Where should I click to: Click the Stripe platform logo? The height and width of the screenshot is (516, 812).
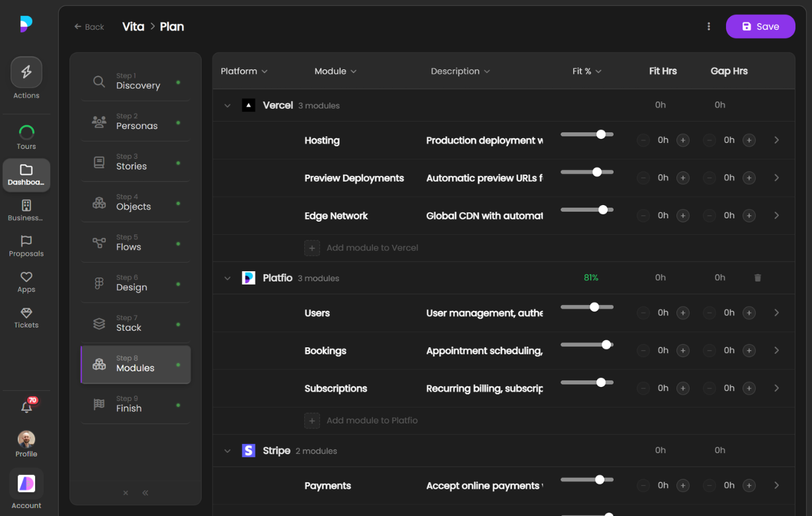tap(248, 451)
